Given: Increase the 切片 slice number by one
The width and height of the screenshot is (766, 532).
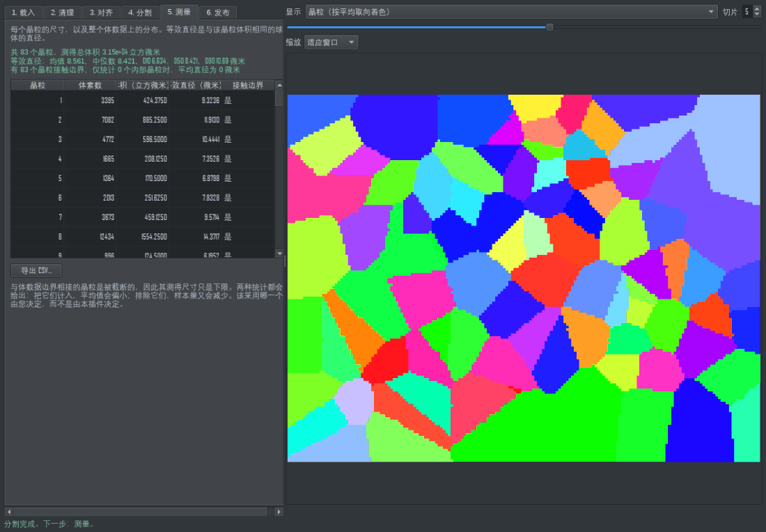Looking at the screenshot, I should (757, 9).
